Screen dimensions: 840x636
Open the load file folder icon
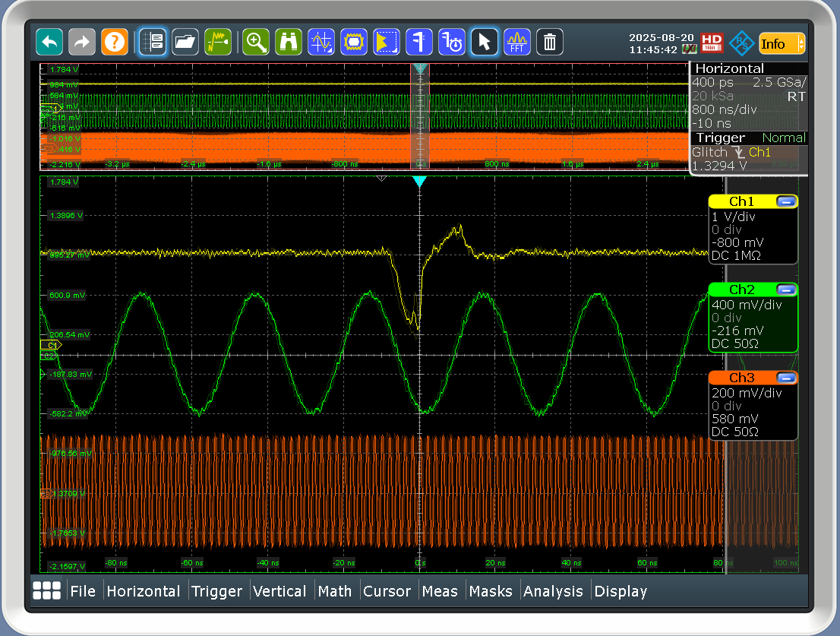pos(185,43)
